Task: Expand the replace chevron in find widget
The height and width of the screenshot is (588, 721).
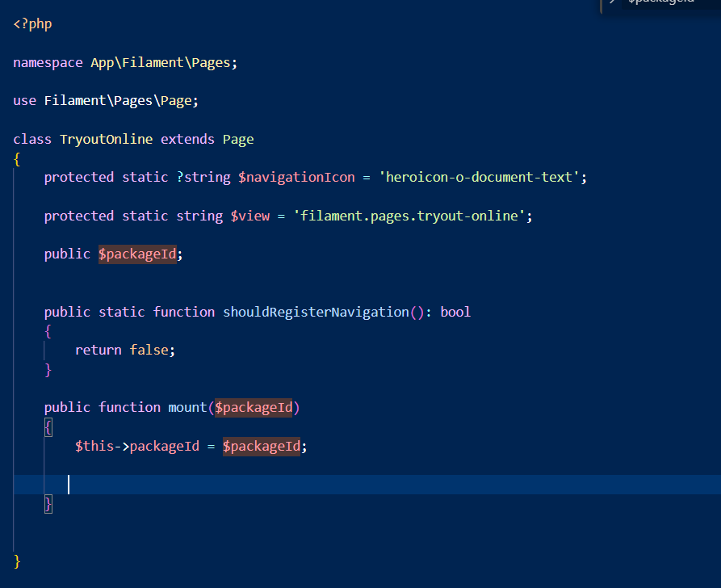Action: (613, 2)
